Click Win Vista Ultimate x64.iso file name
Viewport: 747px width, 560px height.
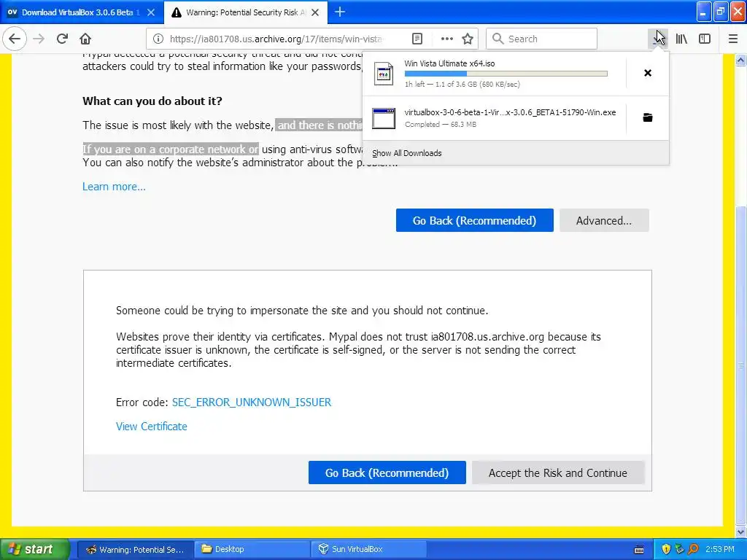click(449, 63)
